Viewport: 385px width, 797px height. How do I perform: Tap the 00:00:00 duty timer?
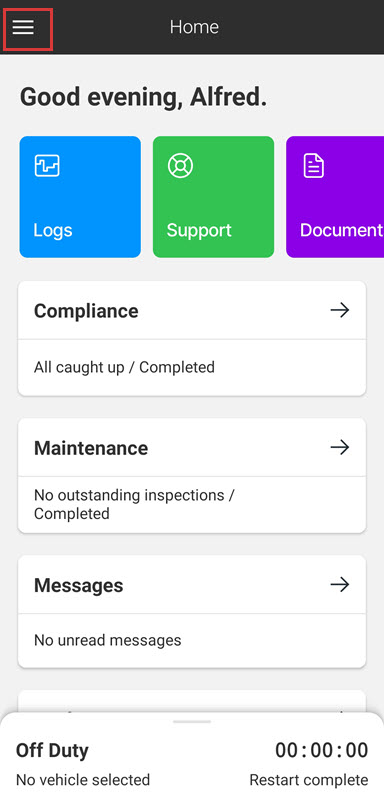pyautogui.click(x=321, y=750)
